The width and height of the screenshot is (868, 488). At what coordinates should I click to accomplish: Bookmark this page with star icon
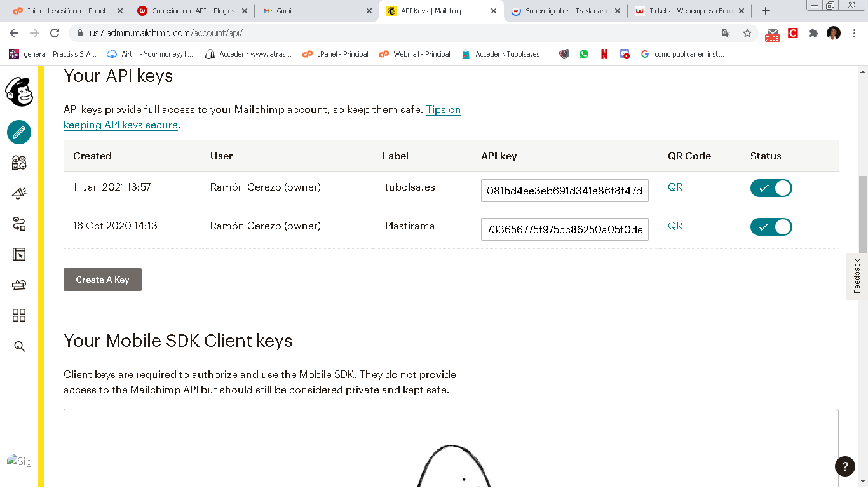(747, 33)
